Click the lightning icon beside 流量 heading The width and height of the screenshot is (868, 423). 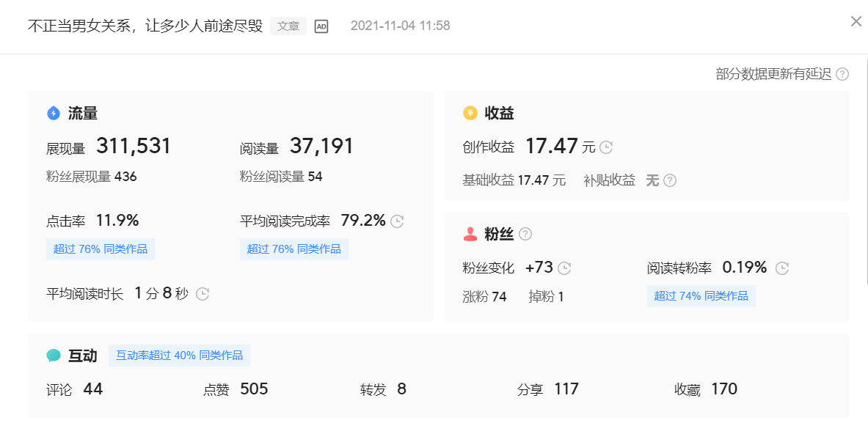[x=52, y=113]
